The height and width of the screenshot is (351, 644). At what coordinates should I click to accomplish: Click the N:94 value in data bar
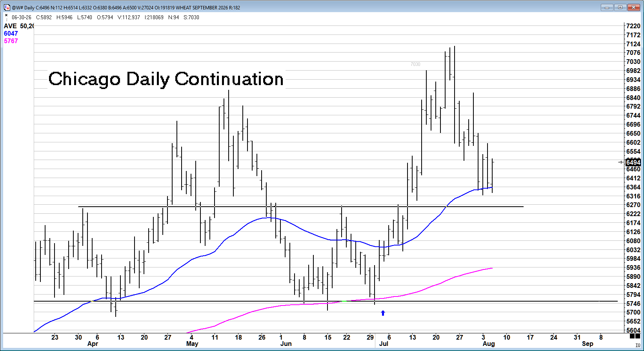173,18
